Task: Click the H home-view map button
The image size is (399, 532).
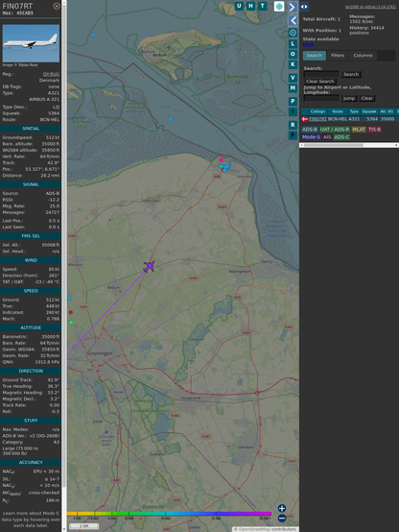Action: 250,6
